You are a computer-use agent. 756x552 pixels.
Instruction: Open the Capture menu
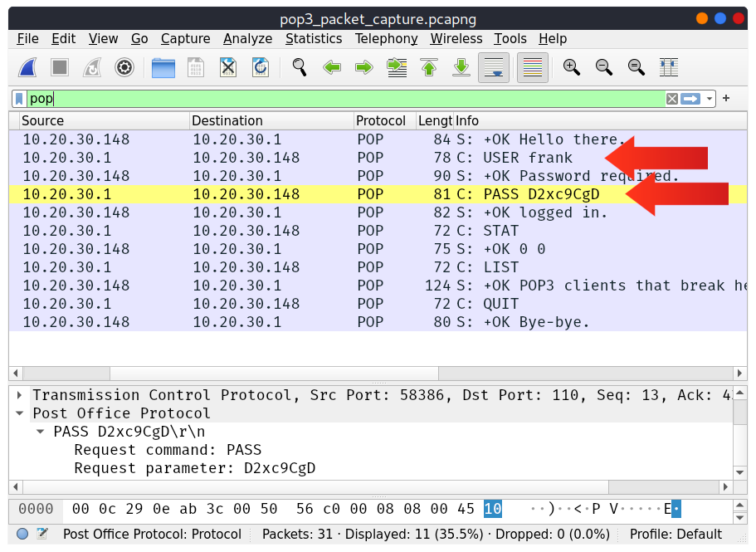(186, 38)
